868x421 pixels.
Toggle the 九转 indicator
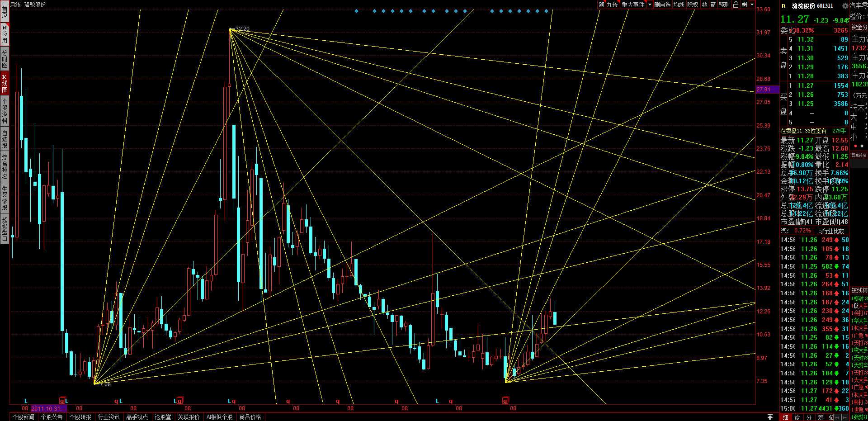coord(612,5)
